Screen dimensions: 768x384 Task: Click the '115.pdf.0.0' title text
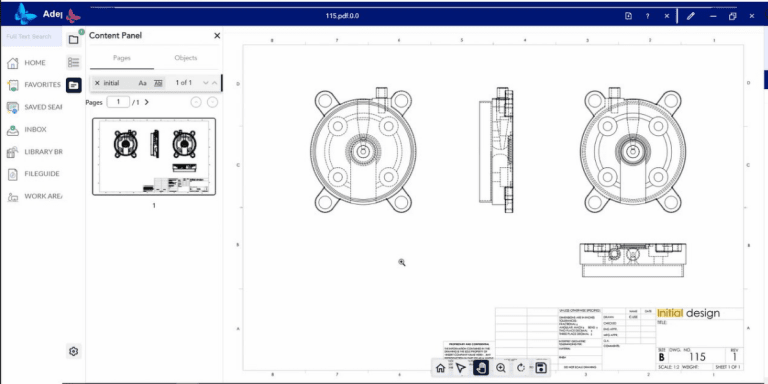pos(342,16)
